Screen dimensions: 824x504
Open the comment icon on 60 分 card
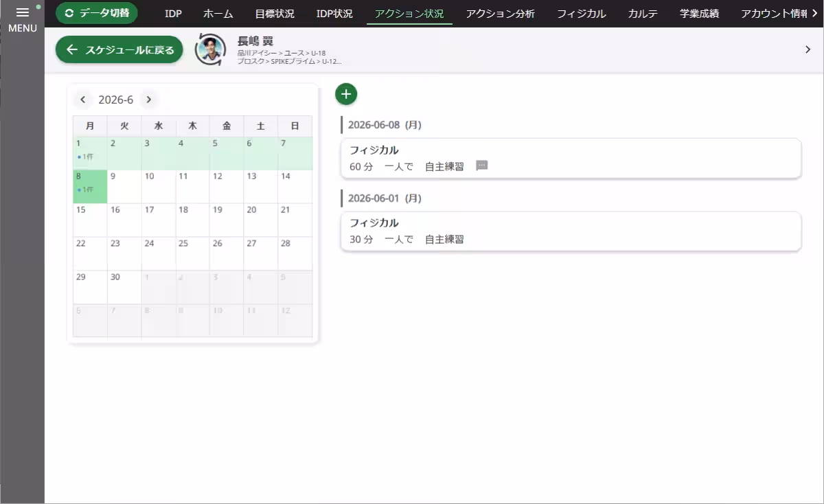click(482, 166)
